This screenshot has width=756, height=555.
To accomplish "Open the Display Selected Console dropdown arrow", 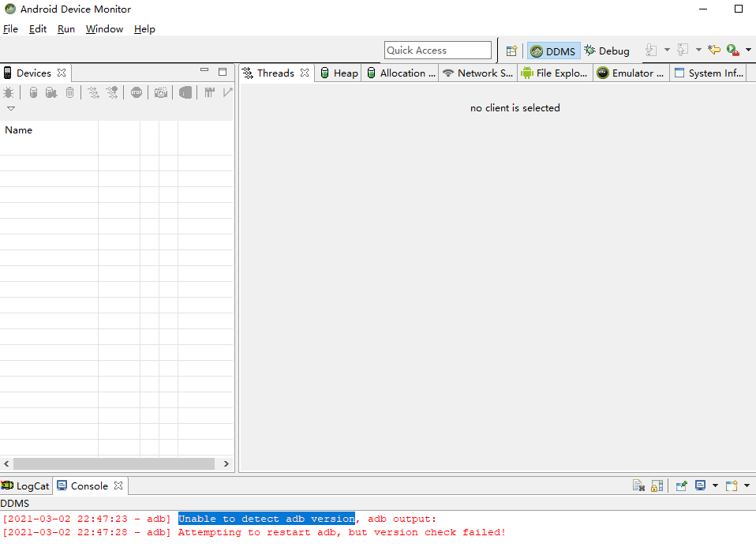I will click(x=716, y=486).
